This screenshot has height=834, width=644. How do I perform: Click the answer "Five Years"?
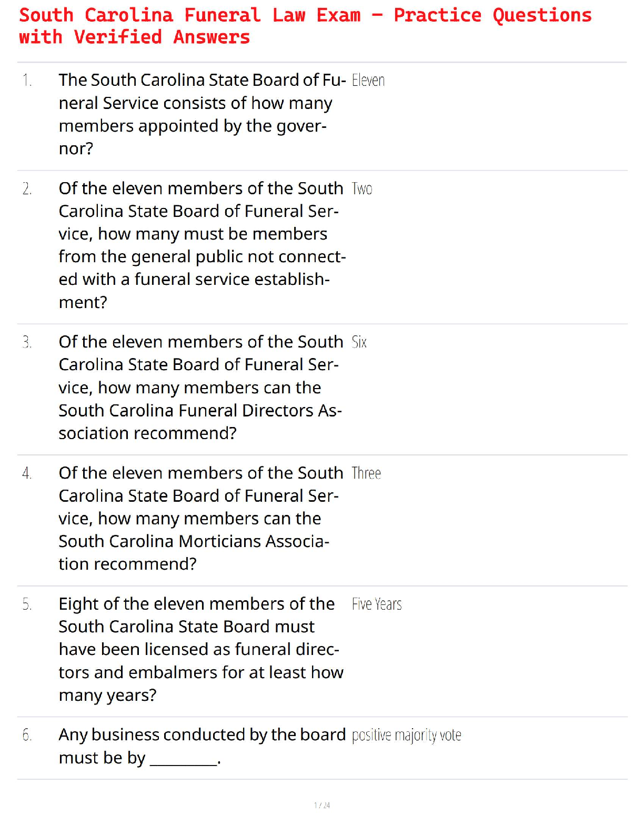tap(377, 604)
